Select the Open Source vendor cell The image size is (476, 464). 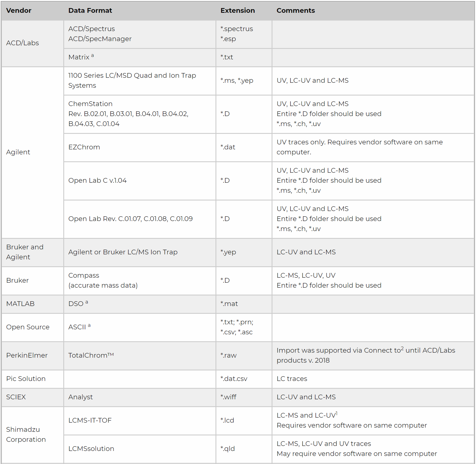(x=28, y=327)
